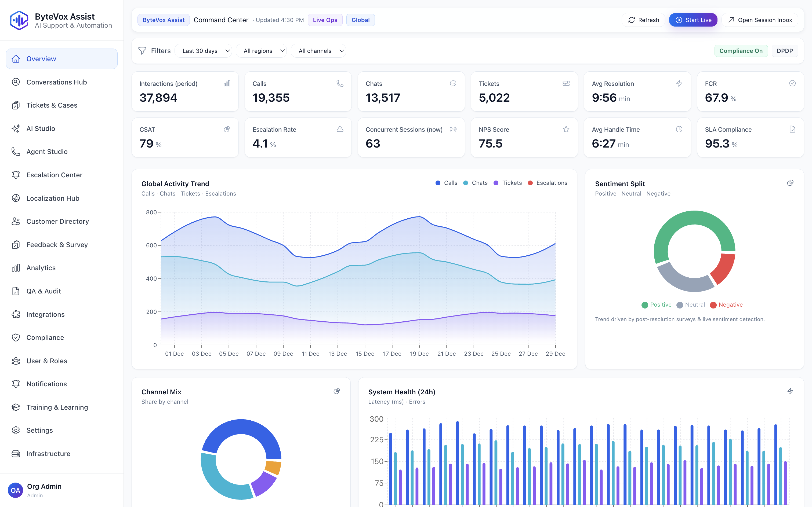Select the Negative legend swatch in Sentiment Split
The width and height of the screenshot is (812, 507).
click(x=713, y=304)
